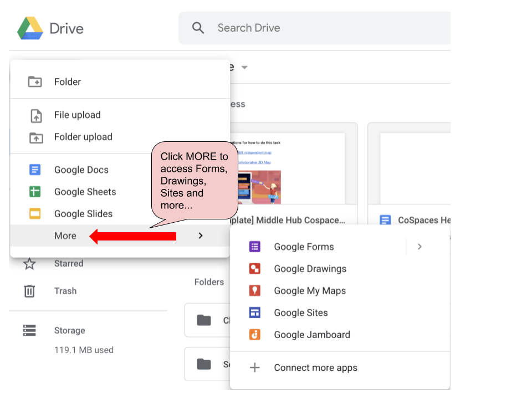Click the plus icon for connecting apps
Screen dimensions: 532x399
[x=255, y=367]
